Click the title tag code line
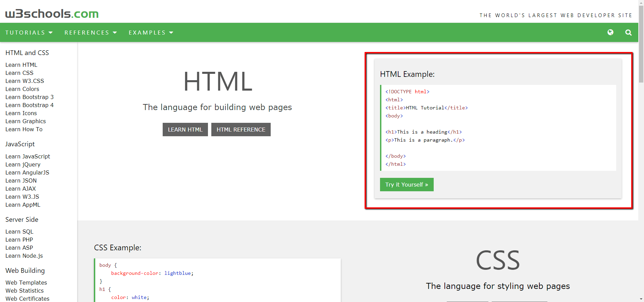Screen dimensions: 644x302 427,108
